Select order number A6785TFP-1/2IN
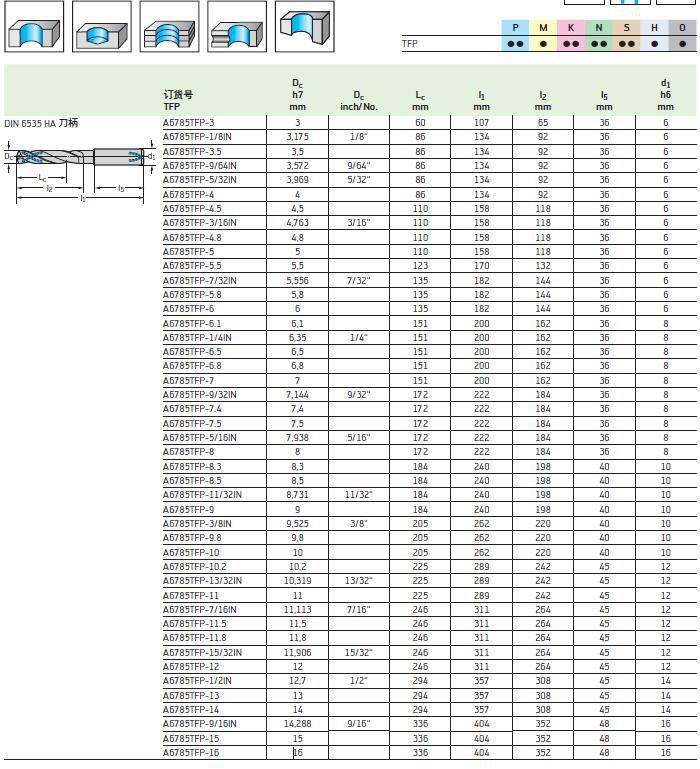700x769 pixels. click(197, 681)
